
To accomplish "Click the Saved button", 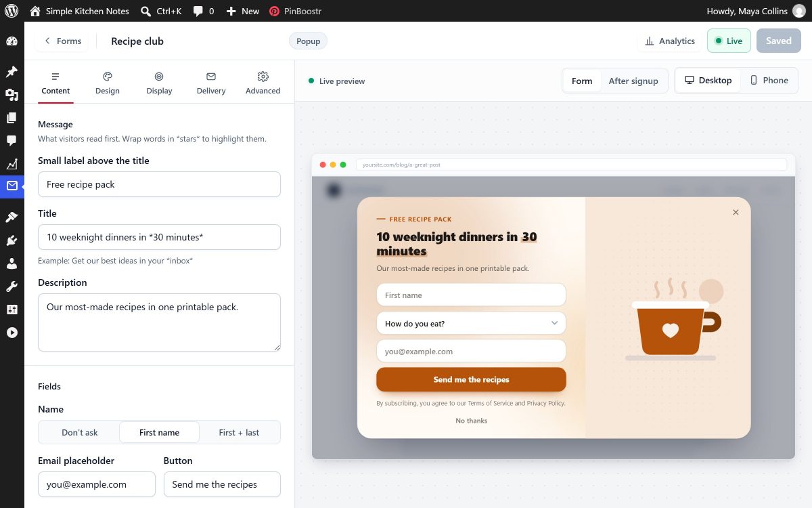I will click(778, 41).
